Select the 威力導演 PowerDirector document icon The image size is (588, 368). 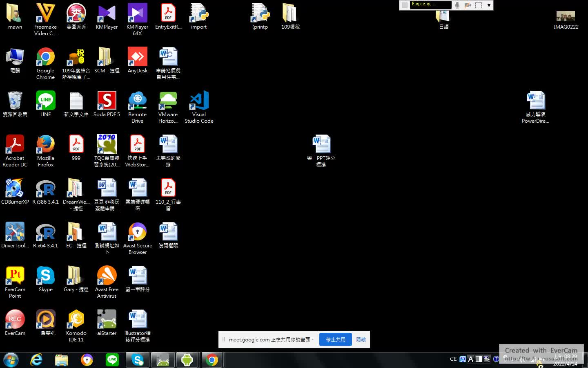point(535,107)
